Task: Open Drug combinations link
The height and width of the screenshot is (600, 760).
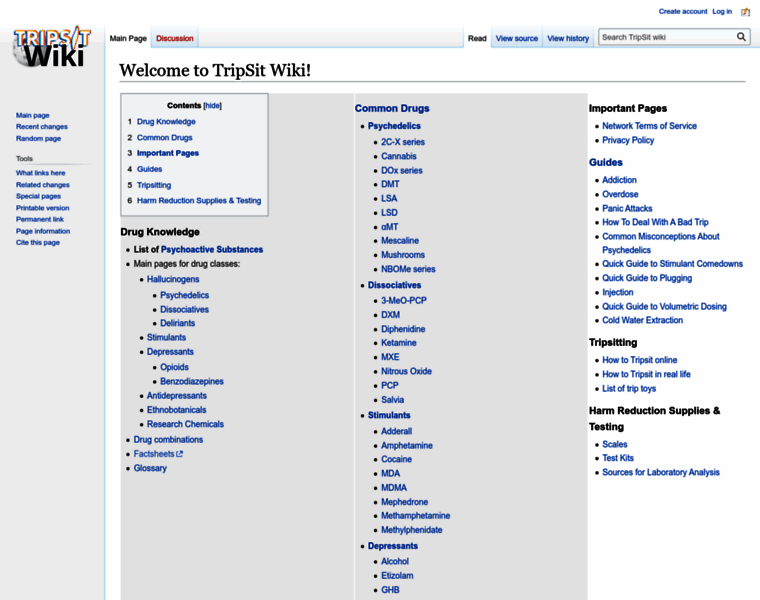Action: pos(168,440)
